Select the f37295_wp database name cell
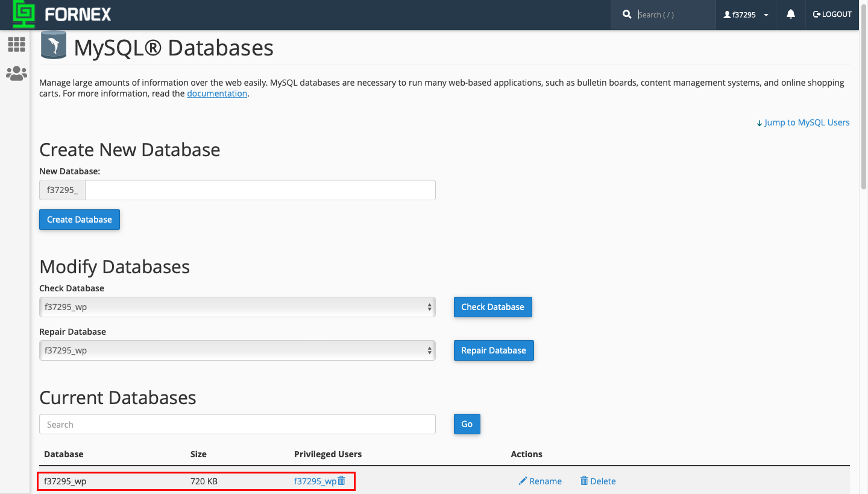Screen dimensions: 868x494 66,481
